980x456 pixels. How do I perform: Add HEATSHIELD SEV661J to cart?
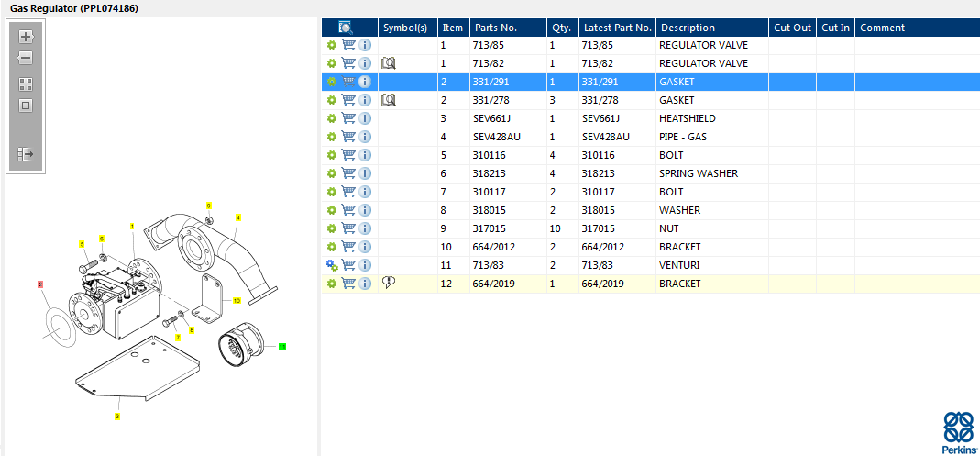click(348, 118)
